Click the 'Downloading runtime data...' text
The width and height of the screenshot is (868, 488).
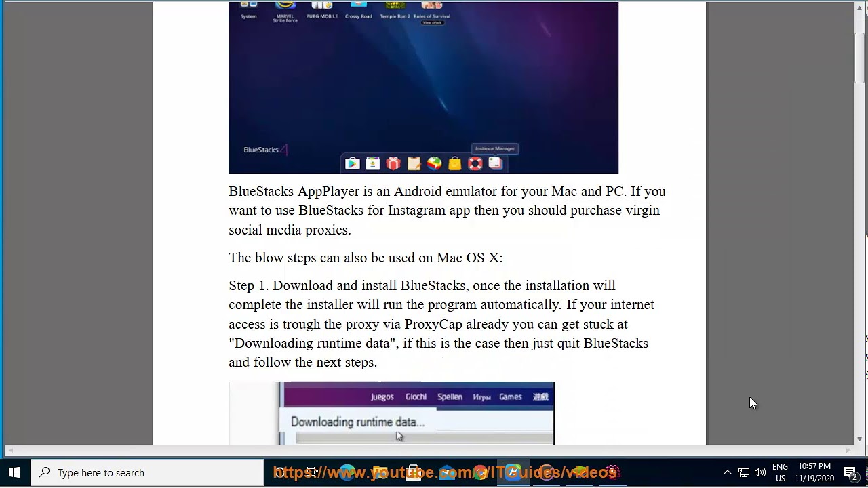point(357,422)
